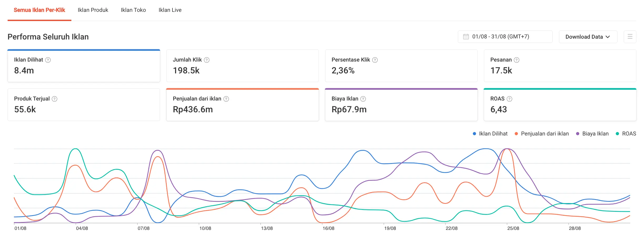This screenshot has height=242, width=644.
Task: Open the Iklan Live tab
Action: 170,10
